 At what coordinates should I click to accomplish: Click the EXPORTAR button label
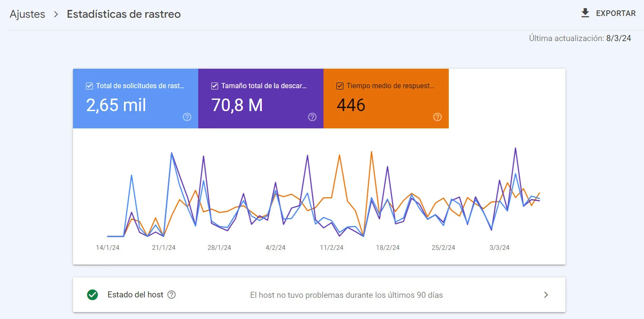pos(616,13)
